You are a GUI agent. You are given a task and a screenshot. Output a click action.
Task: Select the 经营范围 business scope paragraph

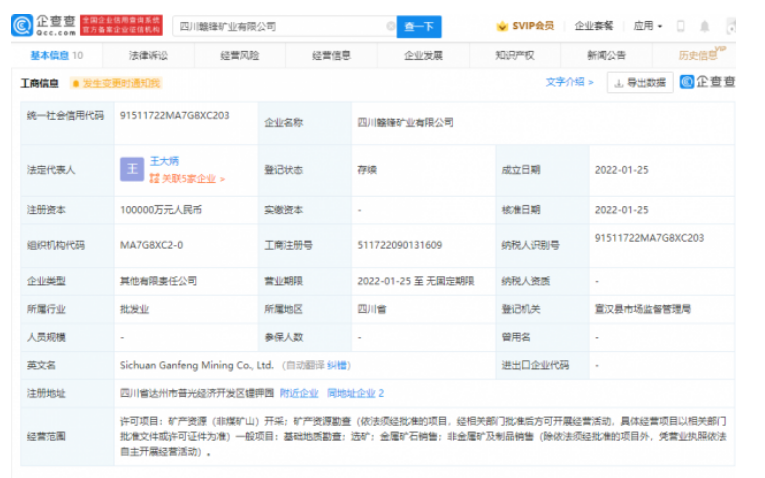click(x=423, y=437)
